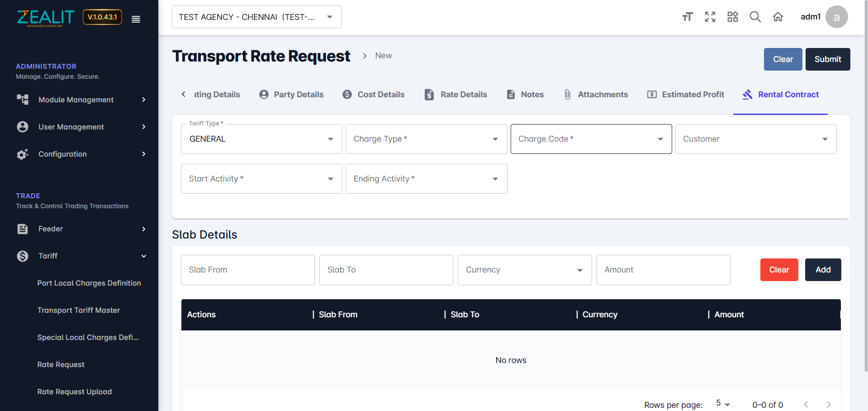868x411 pixels.
Task: Expand the Module Management menu
Action: coord(81,100)
